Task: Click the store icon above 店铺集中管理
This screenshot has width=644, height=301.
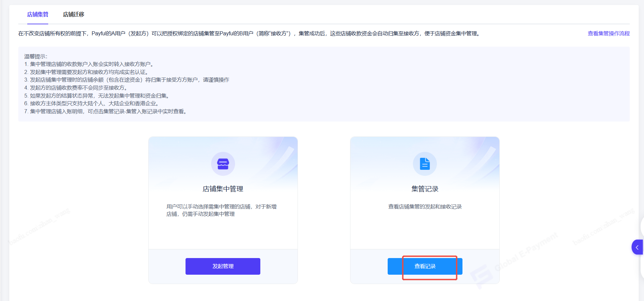Action: [223, 164]
